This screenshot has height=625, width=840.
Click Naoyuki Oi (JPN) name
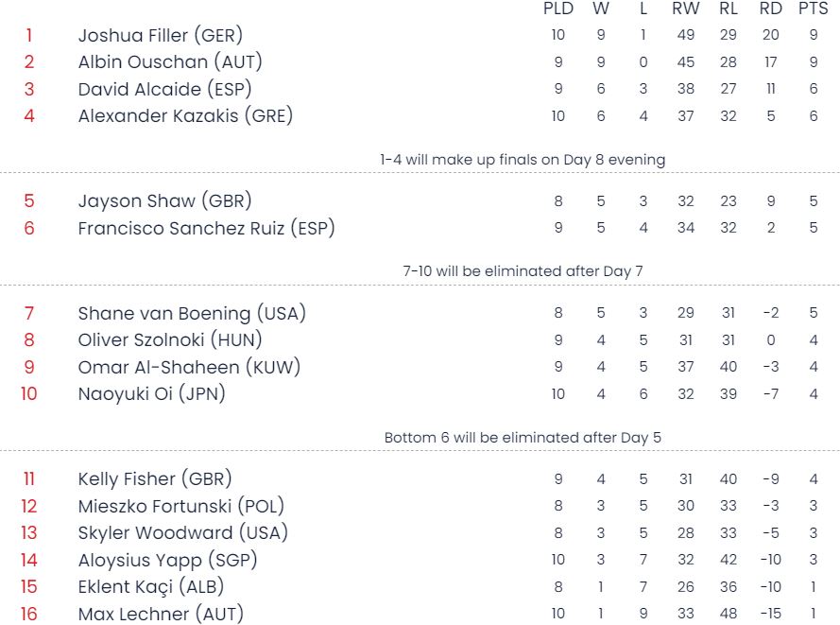151,394
